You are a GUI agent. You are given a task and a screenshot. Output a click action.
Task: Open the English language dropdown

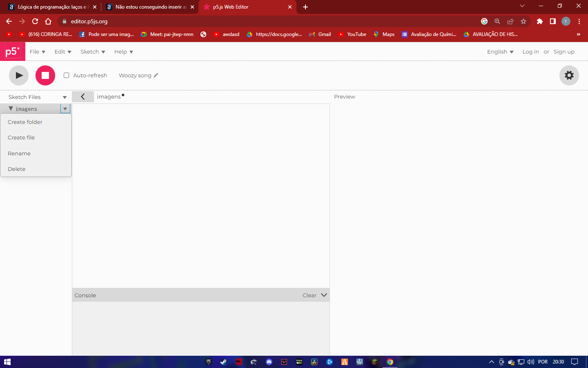(x=500, y=52)
